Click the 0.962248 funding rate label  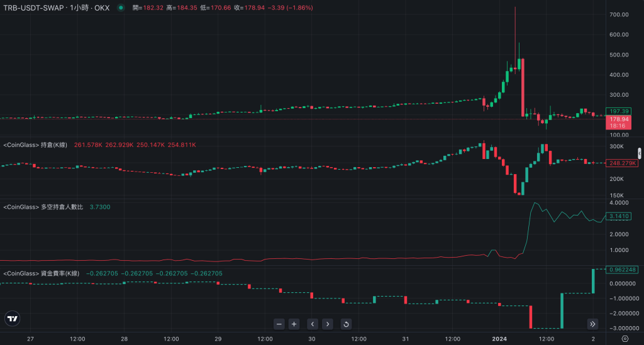621,270
